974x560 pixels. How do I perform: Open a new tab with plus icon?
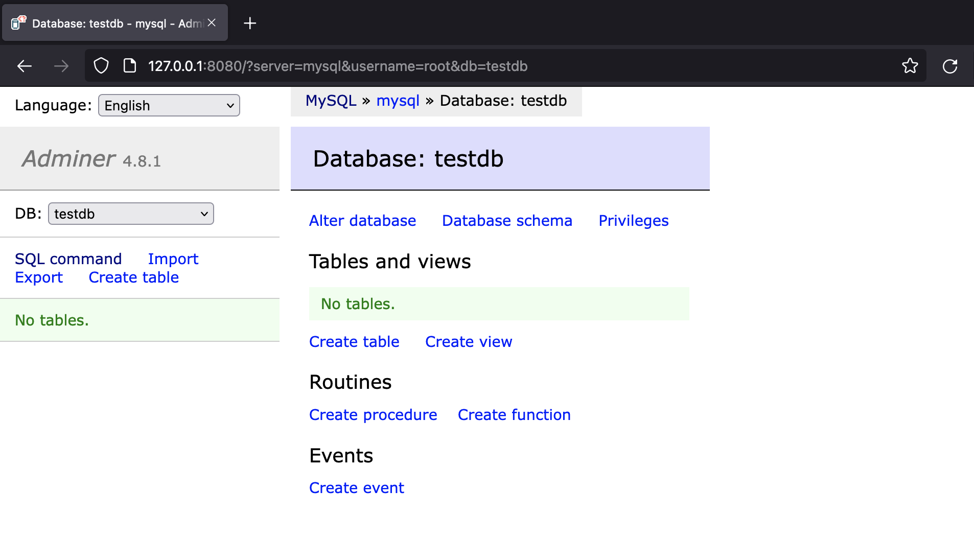[x=250, y=24]
